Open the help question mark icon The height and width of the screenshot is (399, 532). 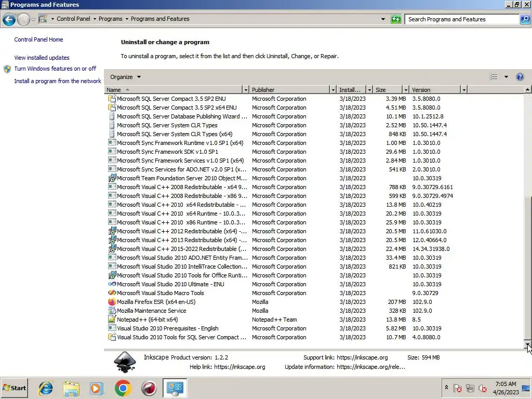[x=520, y=77]
